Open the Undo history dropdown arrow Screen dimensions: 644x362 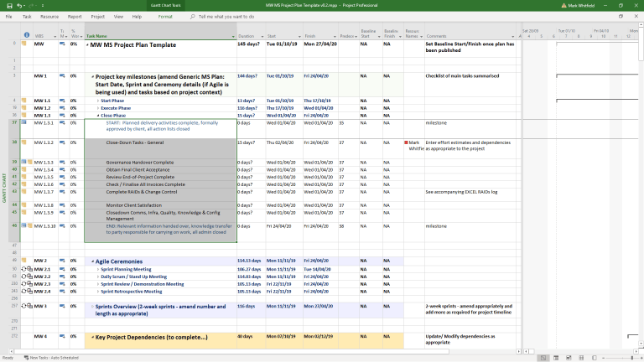click(24, 6)
